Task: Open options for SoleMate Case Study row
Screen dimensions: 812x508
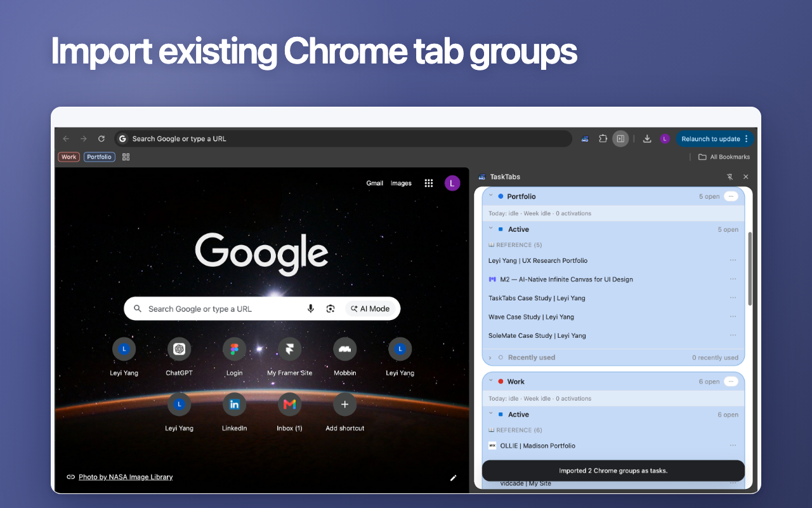Action: click(x=733, y=335)
